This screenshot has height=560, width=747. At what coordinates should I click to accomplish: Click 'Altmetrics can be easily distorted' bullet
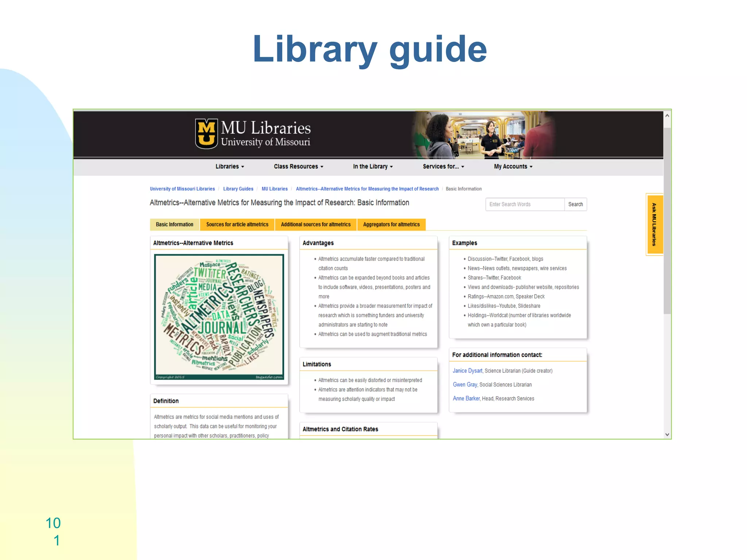tap(370, 380)
